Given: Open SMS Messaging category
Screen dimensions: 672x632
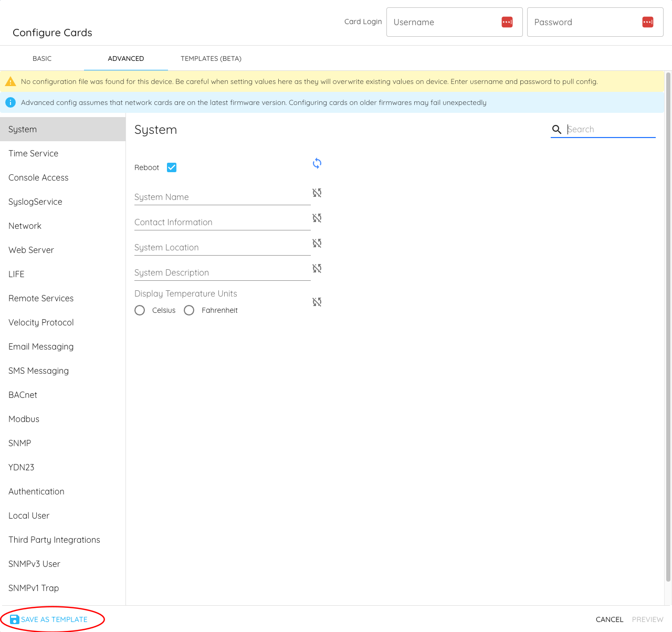Looking at the screenshot, I should [x=63, y=371].
